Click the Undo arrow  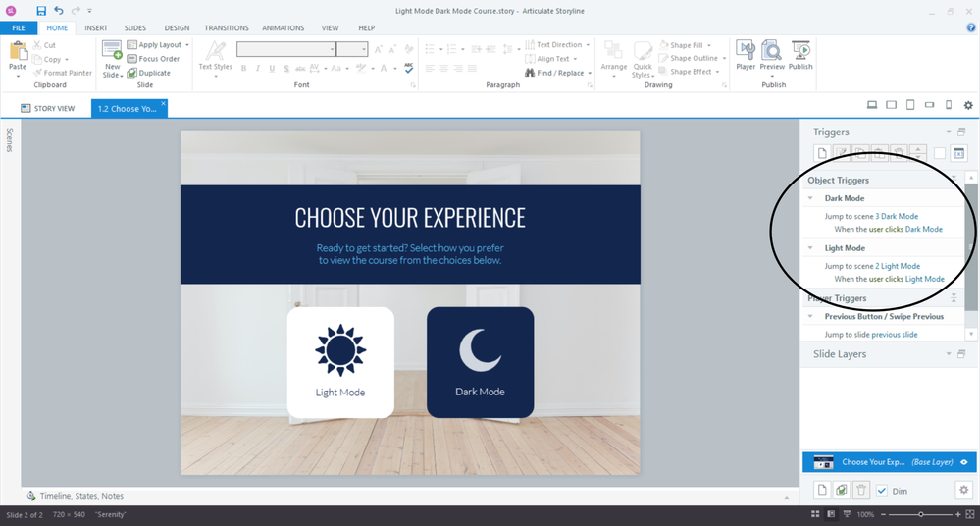pos(59,10)
